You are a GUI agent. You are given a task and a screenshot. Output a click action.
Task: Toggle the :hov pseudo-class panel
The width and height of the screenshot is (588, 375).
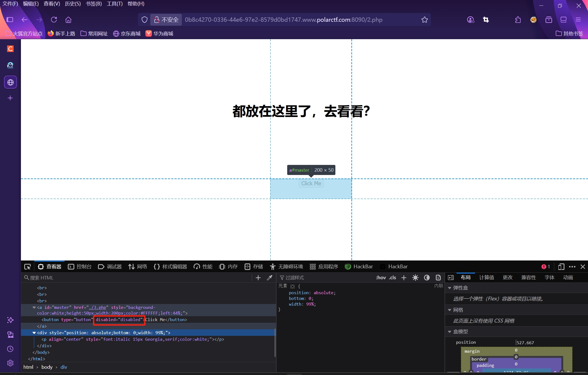381,278
